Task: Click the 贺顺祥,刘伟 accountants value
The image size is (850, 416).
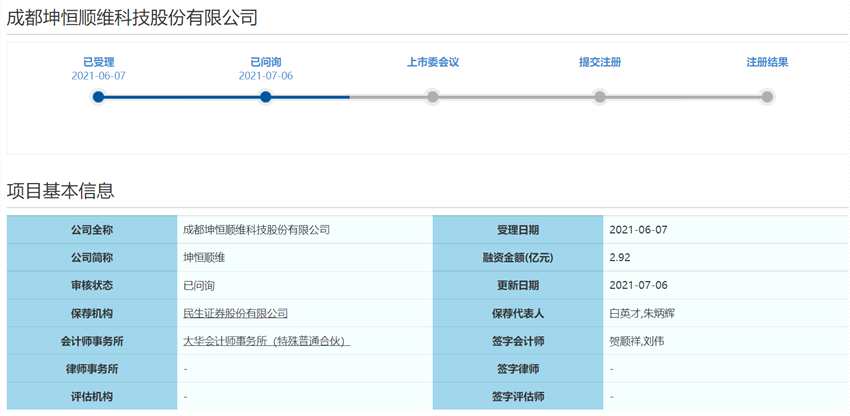Action: point(637,342)
